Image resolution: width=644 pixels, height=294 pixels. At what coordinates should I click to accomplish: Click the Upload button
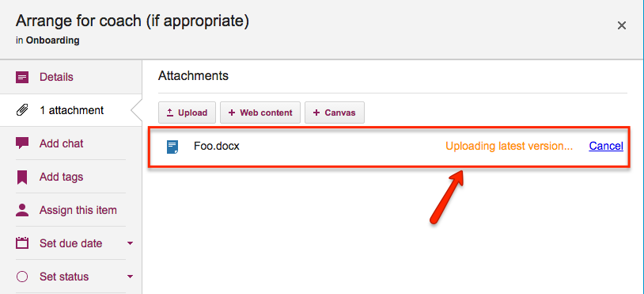tap(188, 113)
